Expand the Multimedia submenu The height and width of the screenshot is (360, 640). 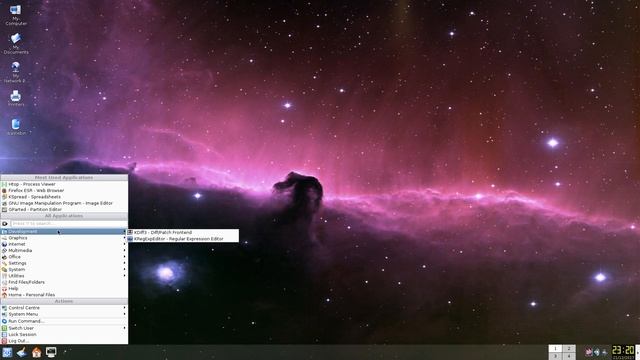tap(64, 250)
